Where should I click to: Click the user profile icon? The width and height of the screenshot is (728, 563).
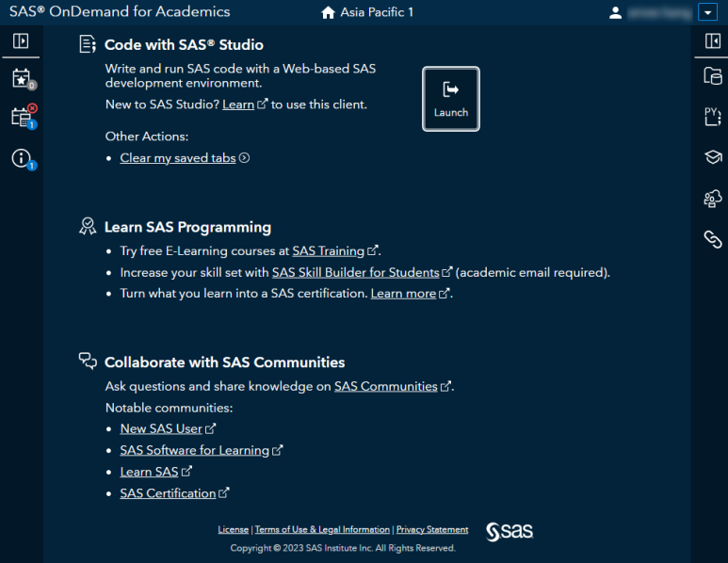coord(616,13)
